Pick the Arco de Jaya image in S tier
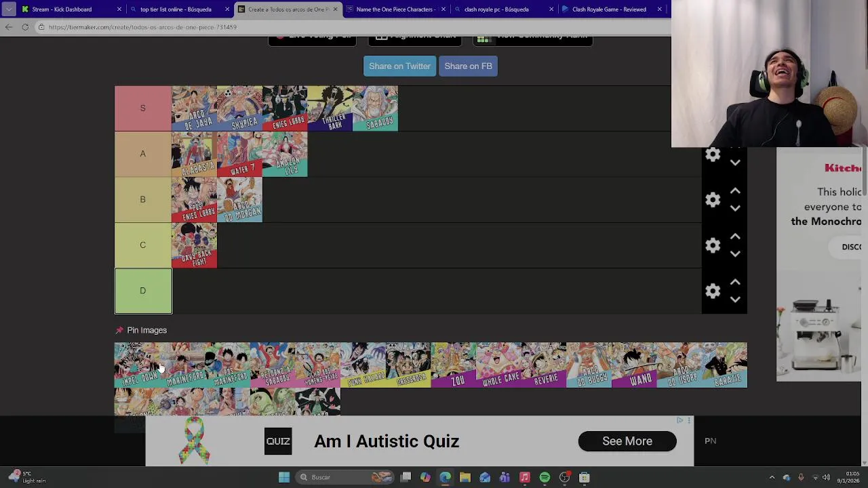Image resolution: width=868 pixels, height=488 pixels. [x=194, y=108]
